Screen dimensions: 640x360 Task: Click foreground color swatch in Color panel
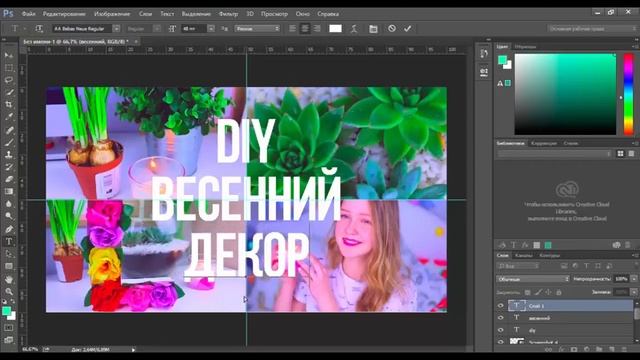point(502,60)
